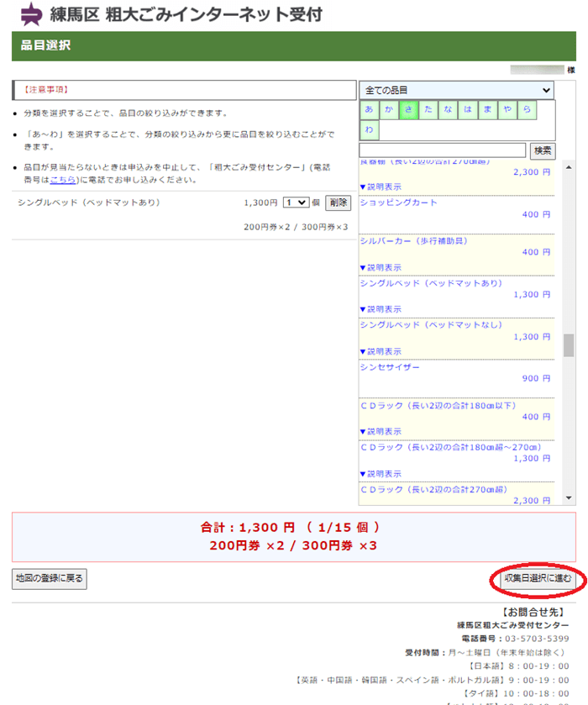588x705 pixels.
Task: Expand 説明表示 under シルバーカー
Action: click(x=381, y=267)
